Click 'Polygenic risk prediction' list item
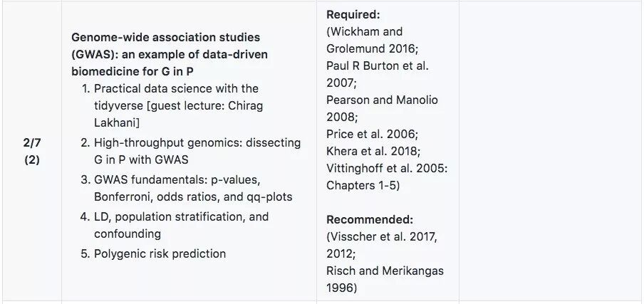The width and height of the screenshot is (644, 304). point(160,253)
